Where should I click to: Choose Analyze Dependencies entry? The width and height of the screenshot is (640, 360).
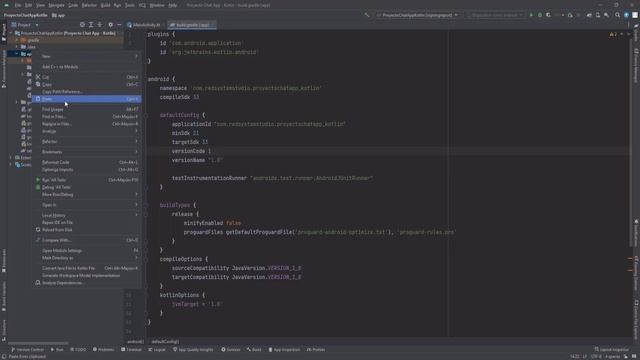click(87, 283)
